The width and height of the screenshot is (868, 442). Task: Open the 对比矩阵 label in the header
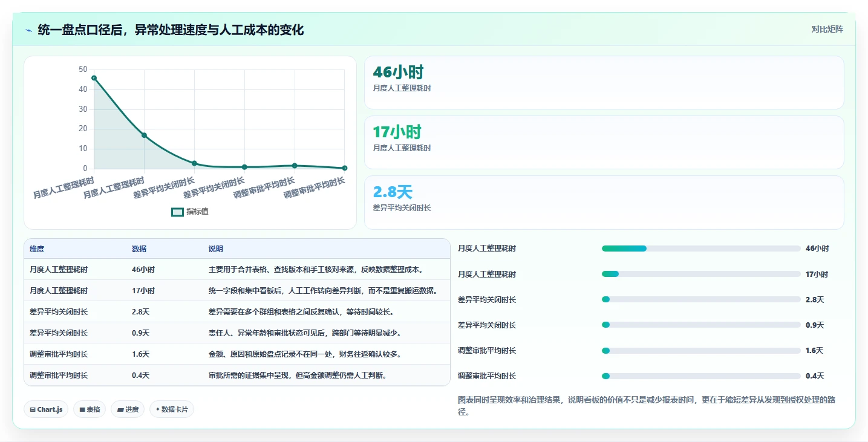click(x=827, y=29)
